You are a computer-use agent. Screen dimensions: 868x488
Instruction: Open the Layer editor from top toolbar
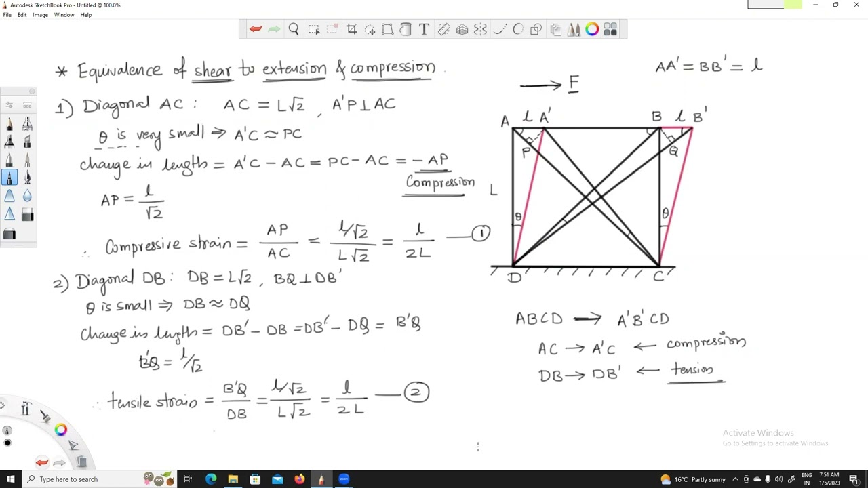click(555, 29)
